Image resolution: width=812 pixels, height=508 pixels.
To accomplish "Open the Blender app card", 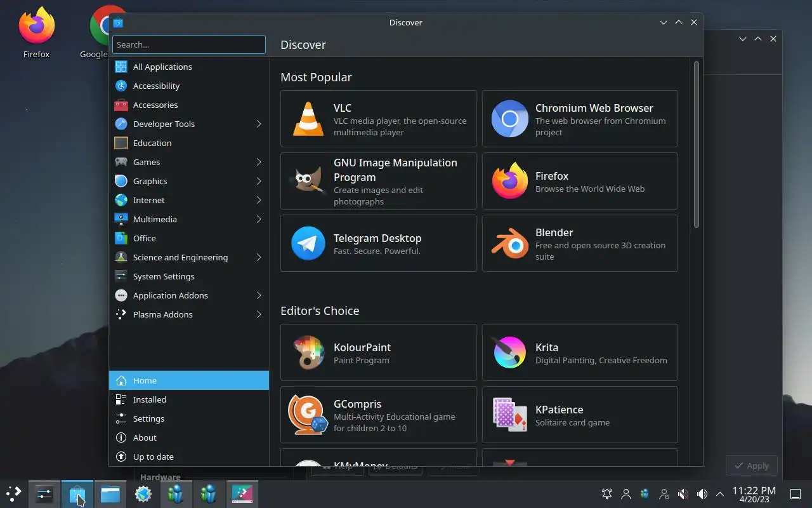I will [x=580, y=243].
